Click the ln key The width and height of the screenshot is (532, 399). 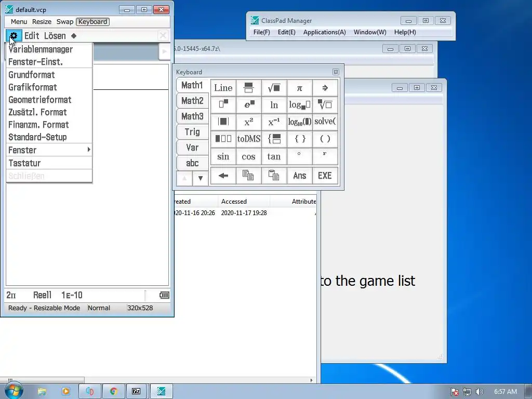point(274,105)
